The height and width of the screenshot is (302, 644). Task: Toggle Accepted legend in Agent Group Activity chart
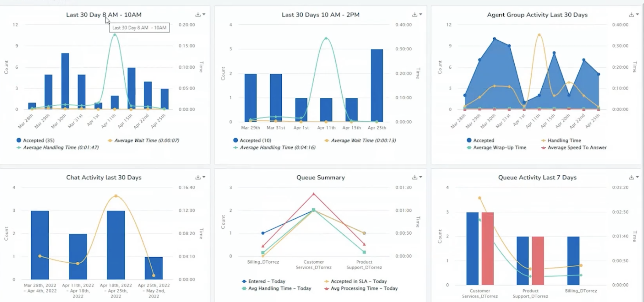click(480, 140)
